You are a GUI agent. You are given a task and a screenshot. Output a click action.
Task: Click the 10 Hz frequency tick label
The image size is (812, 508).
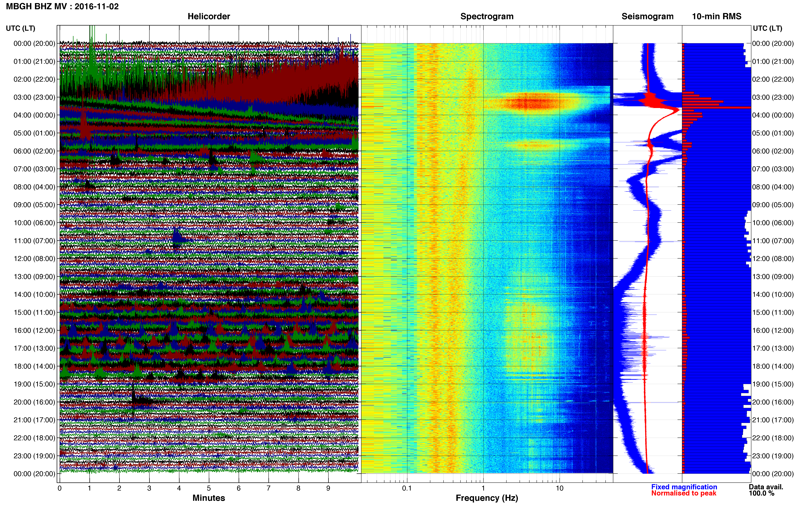559,488
